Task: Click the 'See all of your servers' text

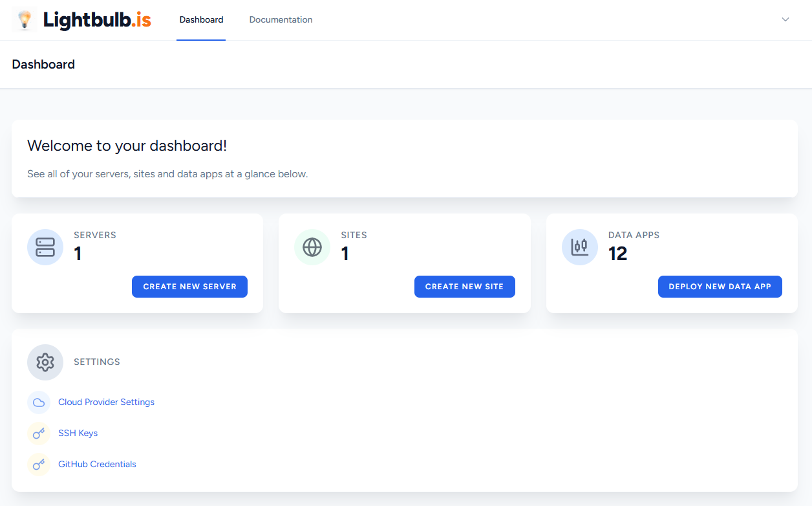Action: tap(167, 174)
